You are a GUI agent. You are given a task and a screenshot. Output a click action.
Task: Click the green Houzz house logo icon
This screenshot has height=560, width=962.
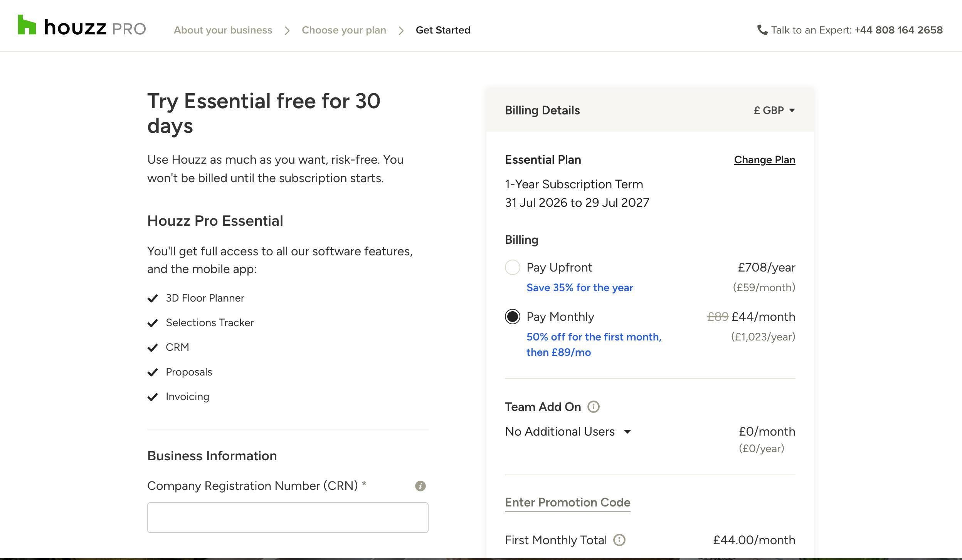click(27, 25)
